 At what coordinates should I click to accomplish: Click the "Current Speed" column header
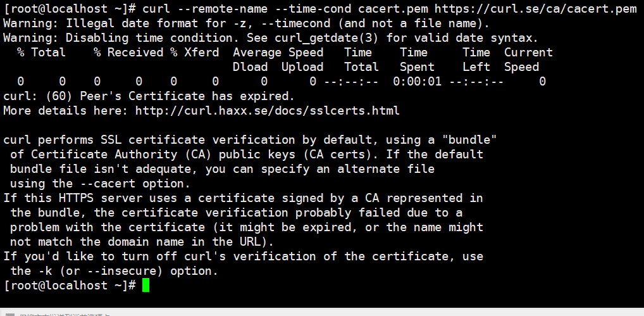529,60
